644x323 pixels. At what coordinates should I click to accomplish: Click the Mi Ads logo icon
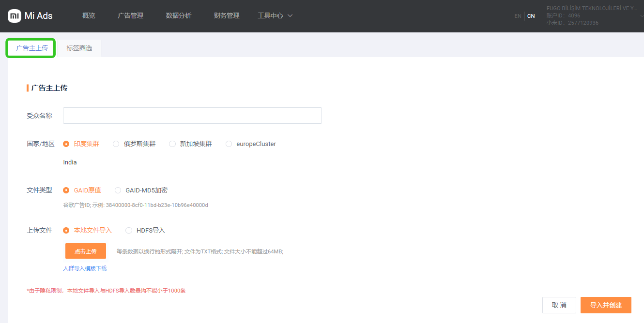point(15,16)
